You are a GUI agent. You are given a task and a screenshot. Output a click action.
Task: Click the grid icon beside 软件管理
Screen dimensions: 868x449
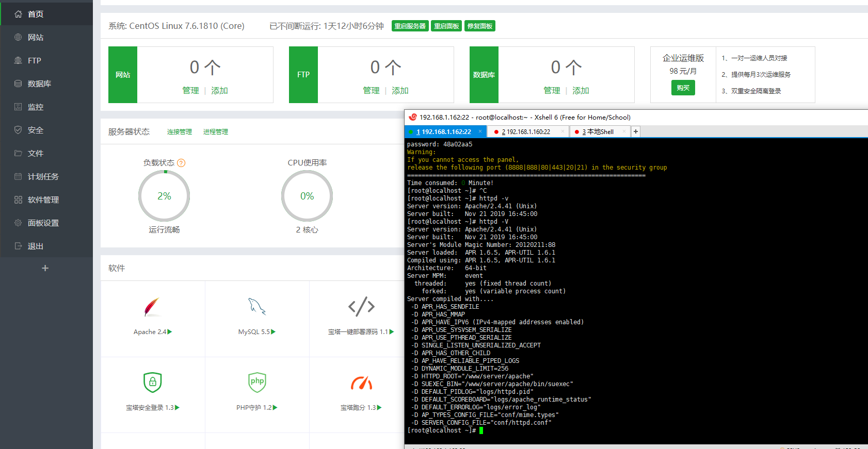pos(18,199)
